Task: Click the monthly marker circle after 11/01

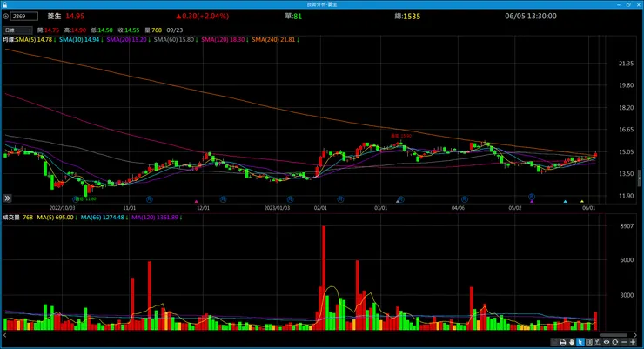Action: pyautogui.click(x=150, y=199)
